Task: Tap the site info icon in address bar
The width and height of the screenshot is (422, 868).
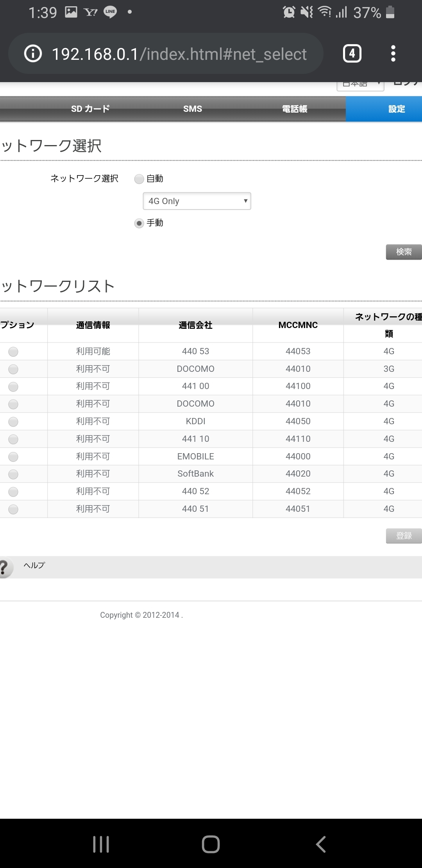Action: point(33,54)
